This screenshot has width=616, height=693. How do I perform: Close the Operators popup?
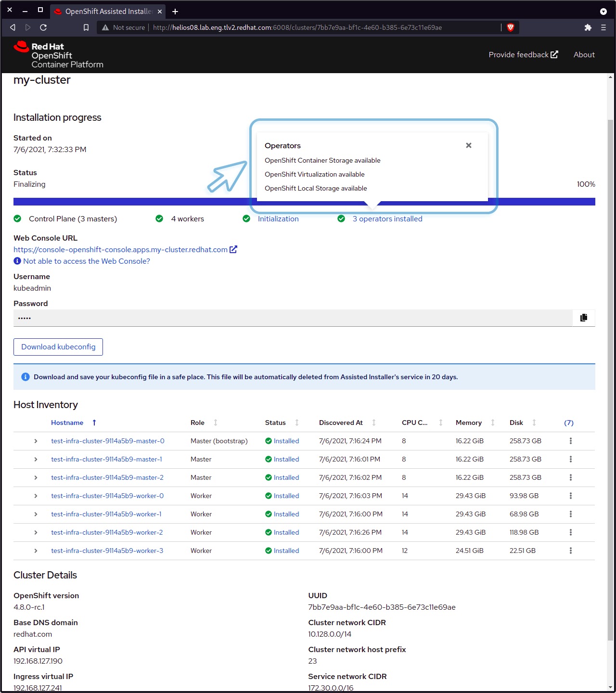coord(468,145)
